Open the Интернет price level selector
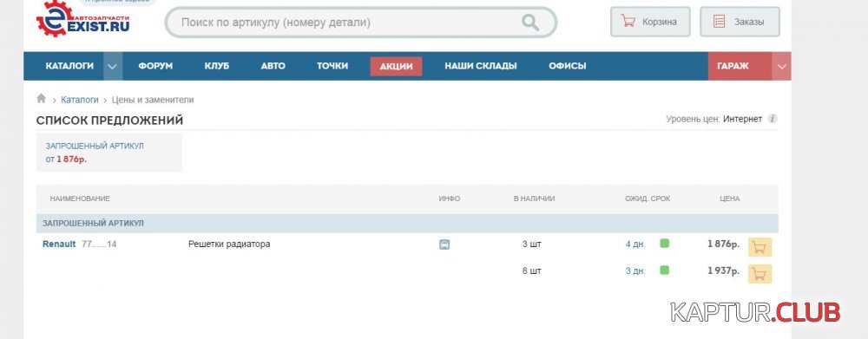Screen dimensions: 868x339 [742, 119]
